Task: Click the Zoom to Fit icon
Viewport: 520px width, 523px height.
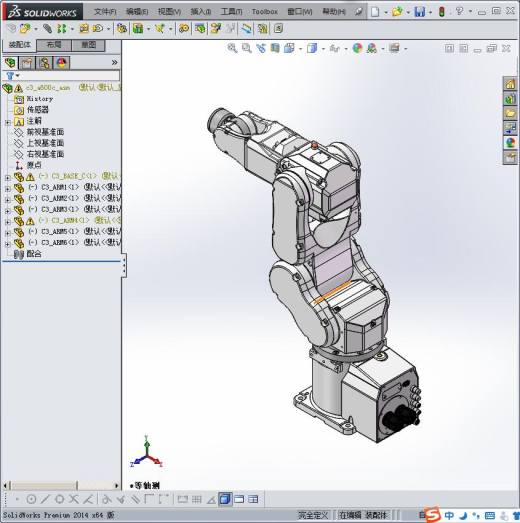Action: [x=232, y=48]
